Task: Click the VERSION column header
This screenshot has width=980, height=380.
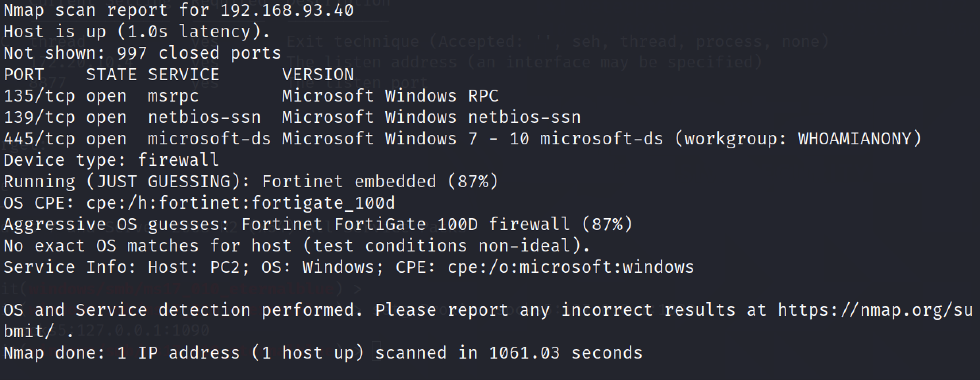Action: tap(318, 75)
